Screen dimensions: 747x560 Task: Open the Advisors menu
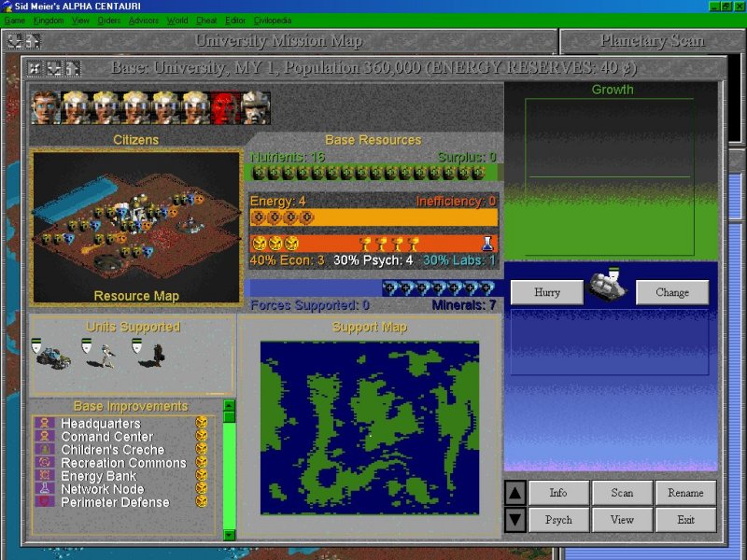click(x=144, y=21)
